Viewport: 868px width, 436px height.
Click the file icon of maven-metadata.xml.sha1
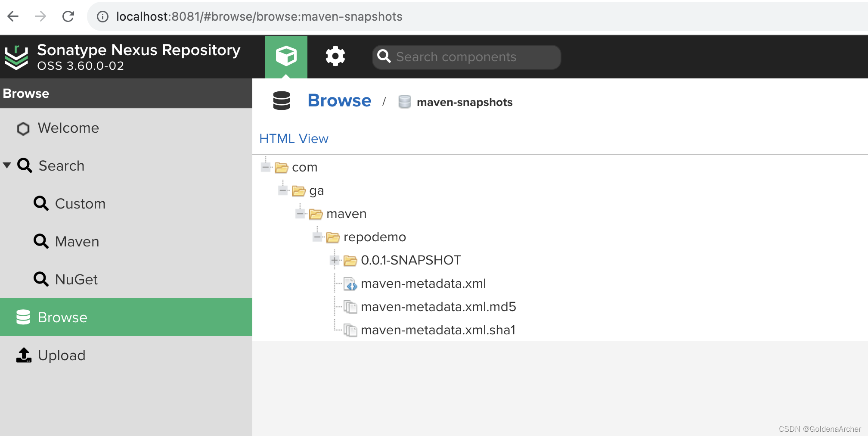350,330
